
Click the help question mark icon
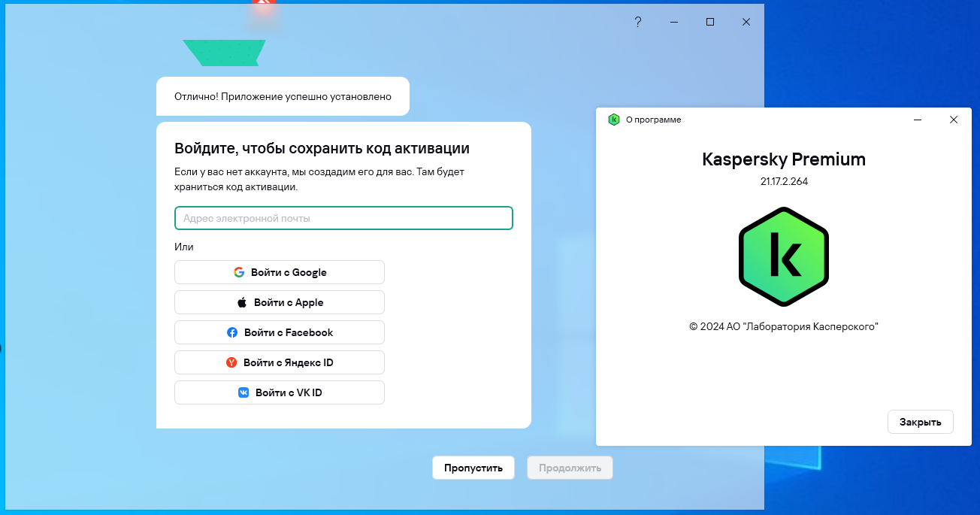click(638, 22)
